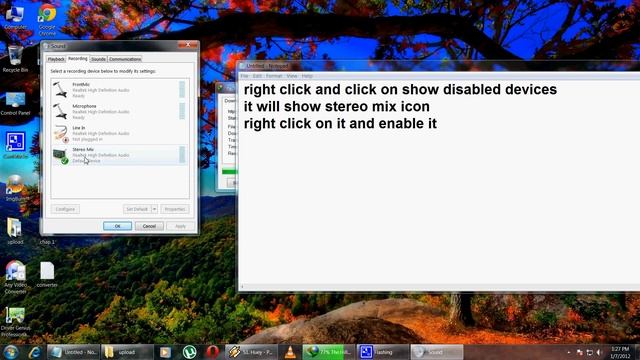
Task: Open uTorrent from the taskbar
Action: [189, 352]
